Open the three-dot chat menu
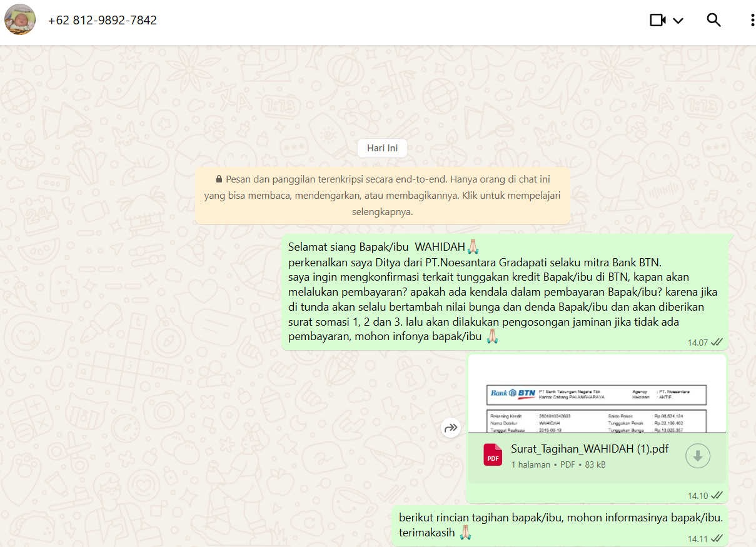The image size is (756, 547). pyautogui.click(x=752, y=20)
